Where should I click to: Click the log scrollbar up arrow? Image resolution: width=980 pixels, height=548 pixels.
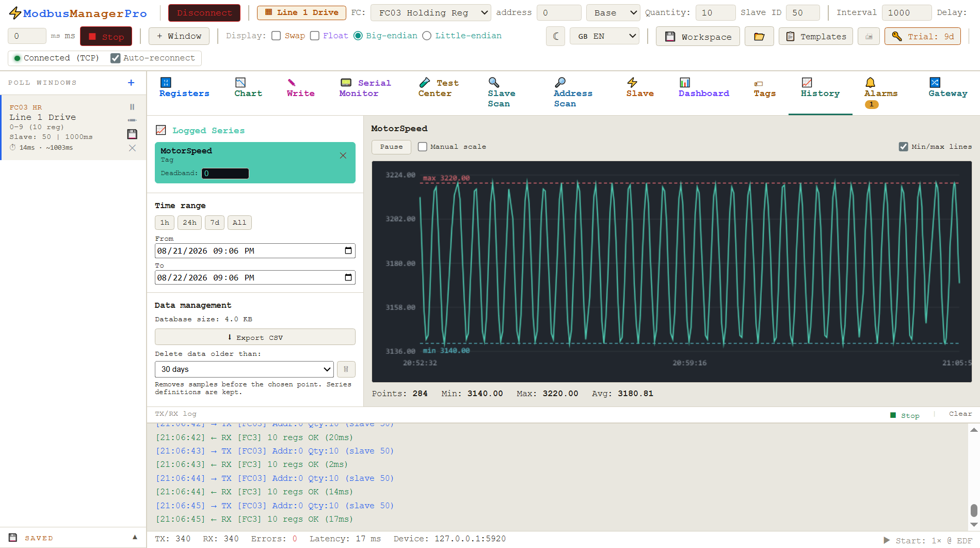pyautogui.click(x=974, y=430)
